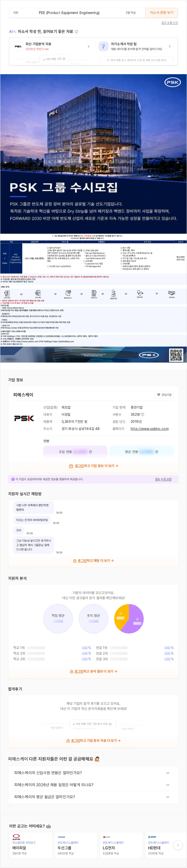Expand 평균 월급은 얼마인가요 question
187x868 pixels.
click(93, 797)
